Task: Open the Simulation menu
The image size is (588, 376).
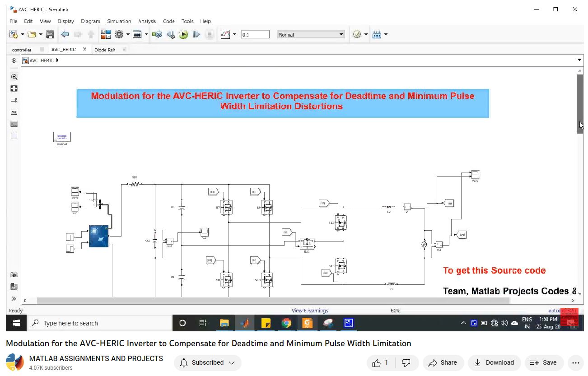Action: pyautogui.click(x=119, y=21)
